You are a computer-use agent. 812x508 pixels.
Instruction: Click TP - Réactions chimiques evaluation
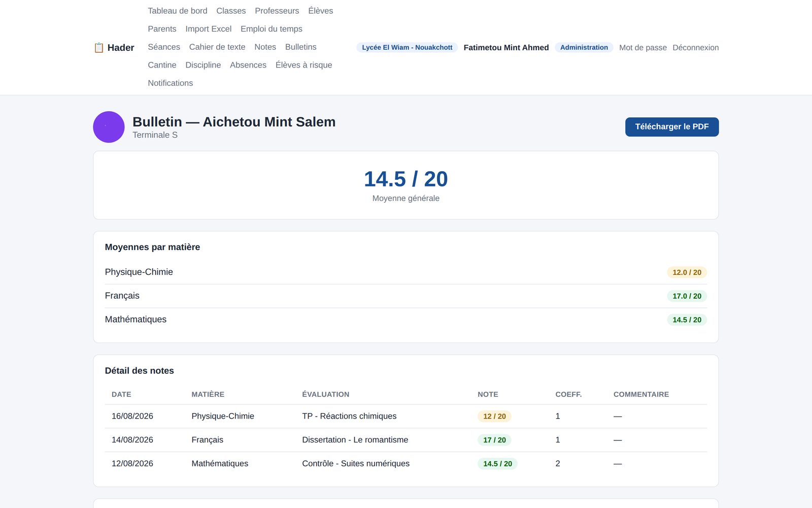tap(349, 416)
